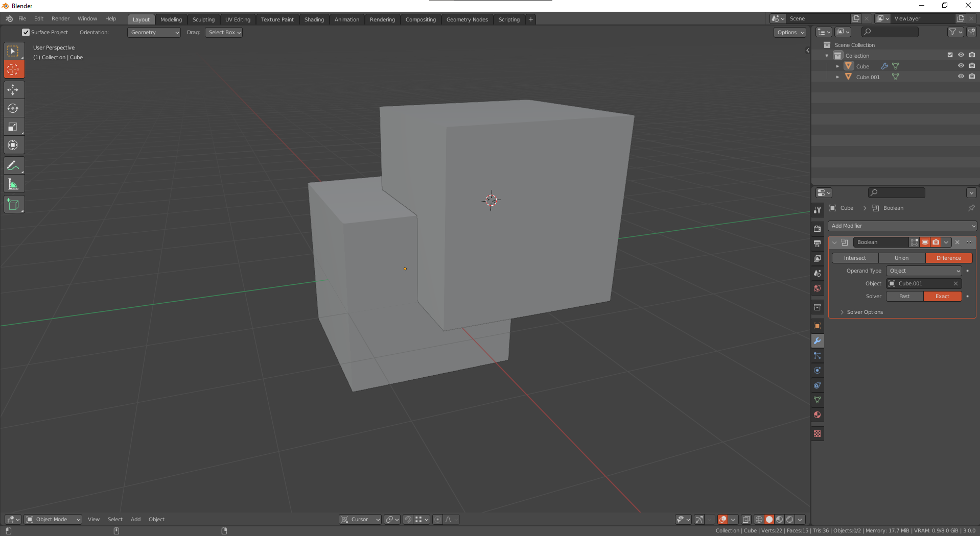980x536 pixels.
Task: Open the Drag Select Box dropdown
Action: (x=224, y=33)
